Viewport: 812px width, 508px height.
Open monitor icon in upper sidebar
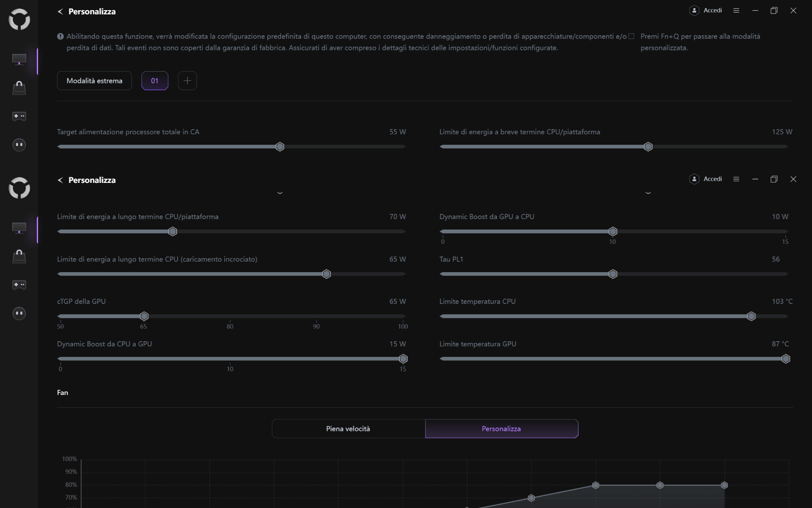coord(19,59)
